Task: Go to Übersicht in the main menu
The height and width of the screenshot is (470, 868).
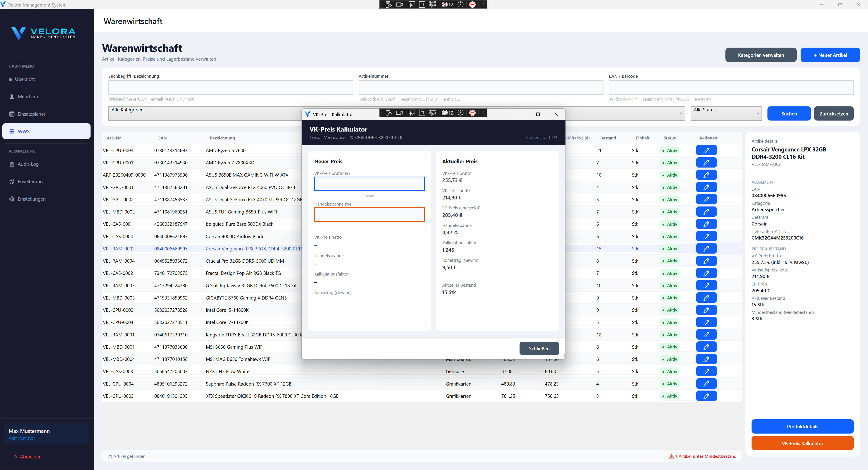Action: click(x=25, y=79)
